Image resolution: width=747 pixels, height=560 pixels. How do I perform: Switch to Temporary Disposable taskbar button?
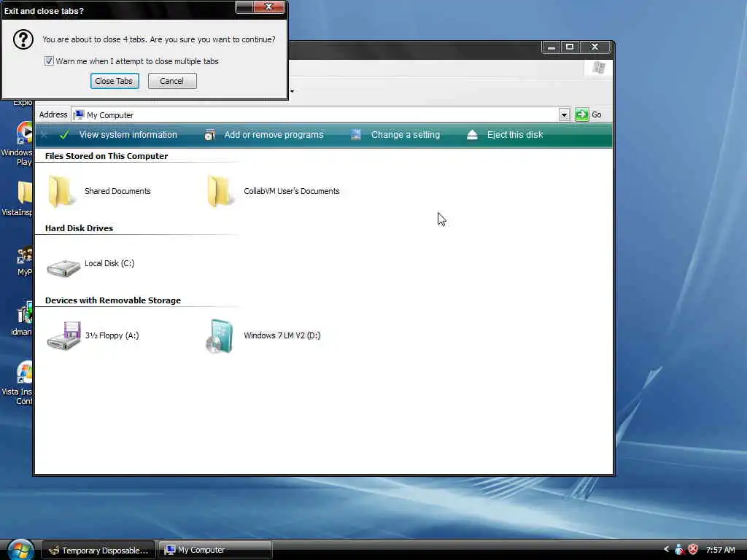[x=98, y=550]
